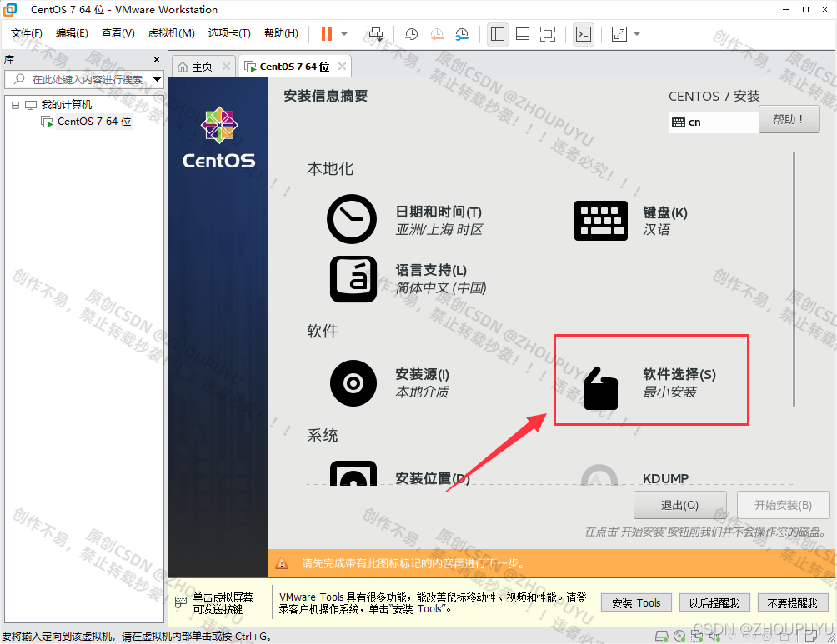Open the library search filter dropdown arrow
Image resolution: width=837 pixels, height=644 pixels.
tap(157, 79)
